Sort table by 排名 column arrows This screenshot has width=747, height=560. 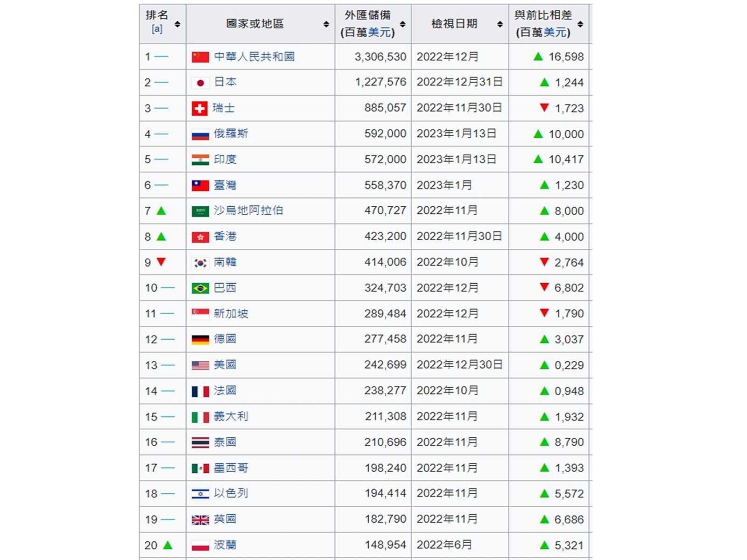pos(177,24)
